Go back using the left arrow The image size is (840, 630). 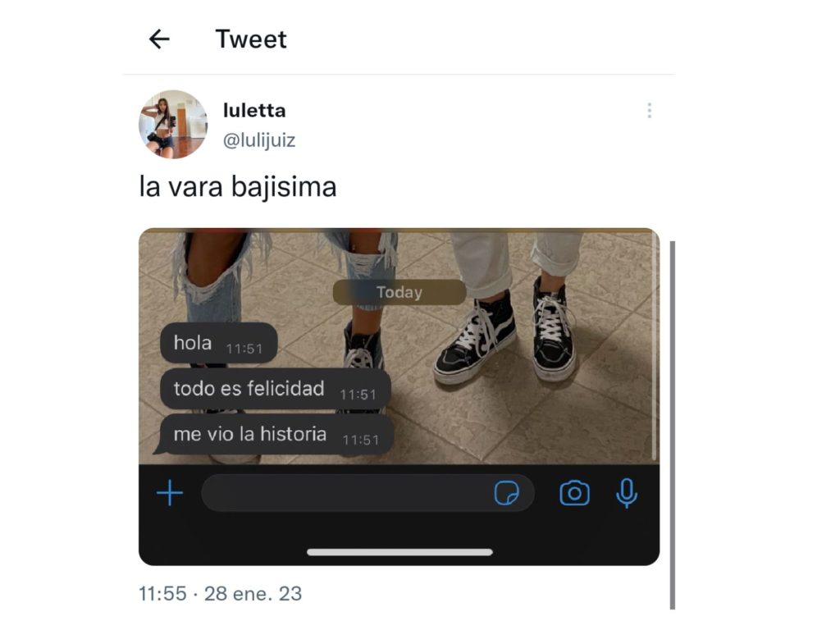[x=159, y=39]
